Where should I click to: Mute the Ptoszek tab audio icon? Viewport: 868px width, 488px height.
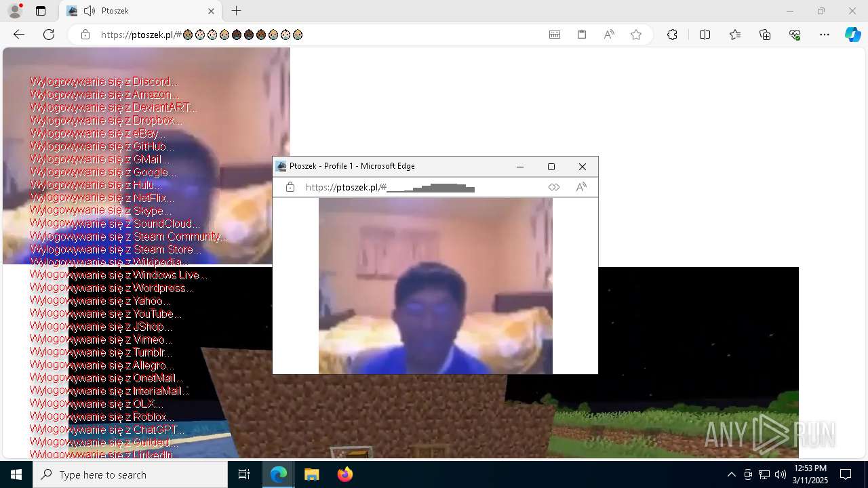tap(90, 11)
